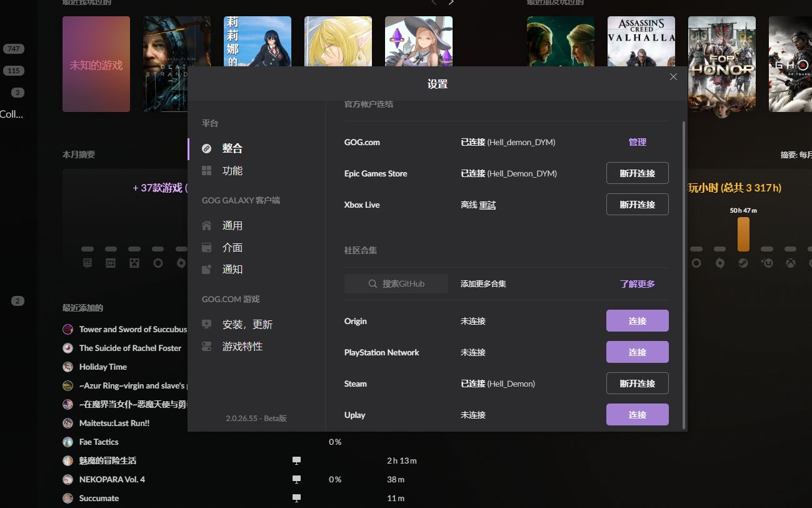
Task: Open the 通知 notifications settings section
Action: click(x=232, y=270)
